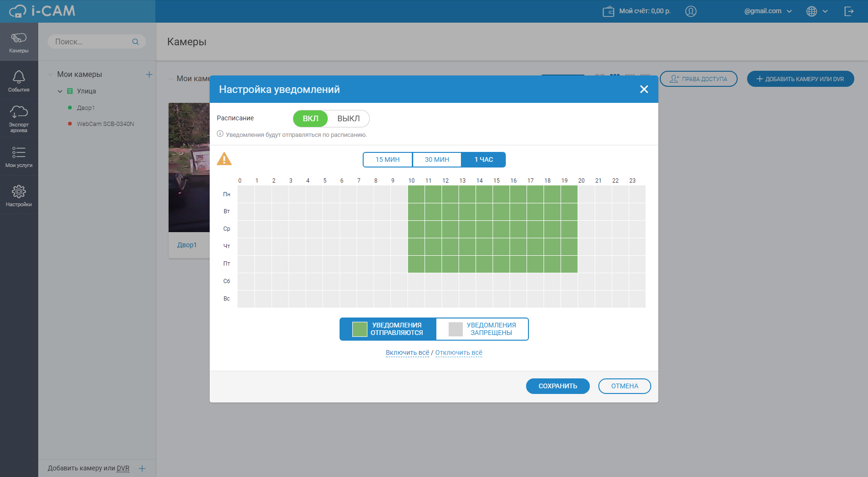Click the logout icon in the top bar
Screen dimensions: 868x477
coord(849,11)
